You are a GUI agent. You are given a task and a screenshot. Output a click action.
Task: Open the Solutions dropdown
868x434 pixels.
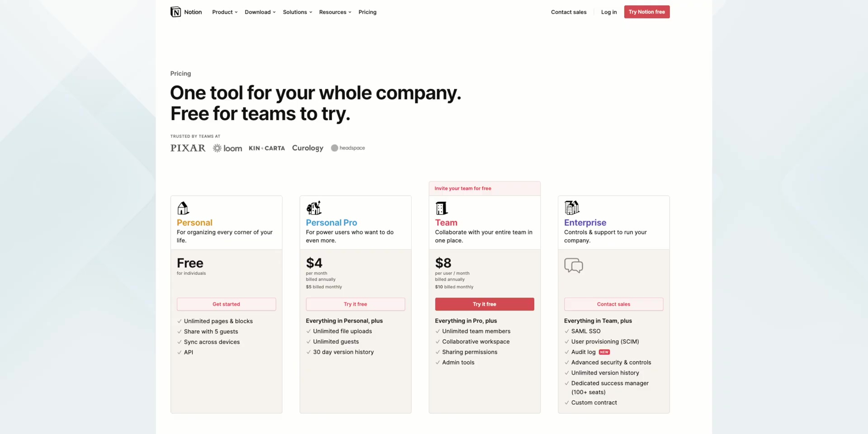click(297, 12)
